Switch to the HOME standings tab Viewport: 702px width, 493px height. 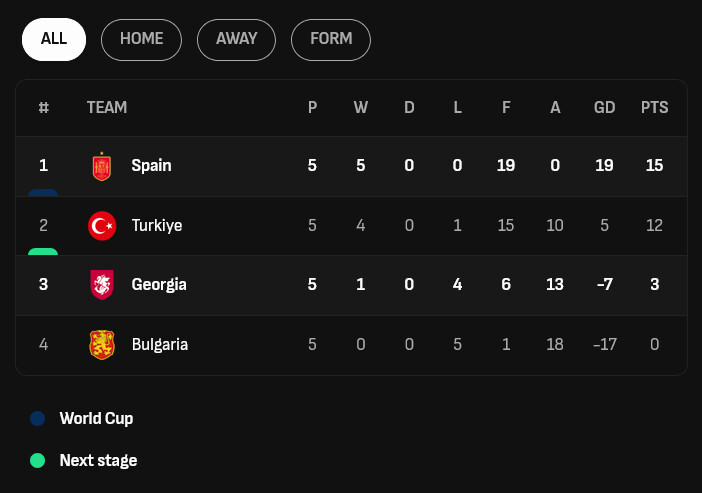click(141, 39)
